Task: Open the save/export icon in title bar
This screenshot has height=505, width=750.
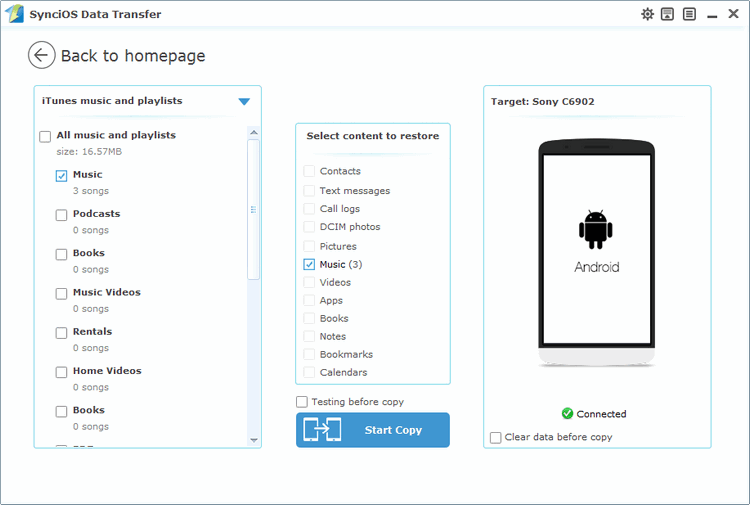Action: [x=667, y=14]
